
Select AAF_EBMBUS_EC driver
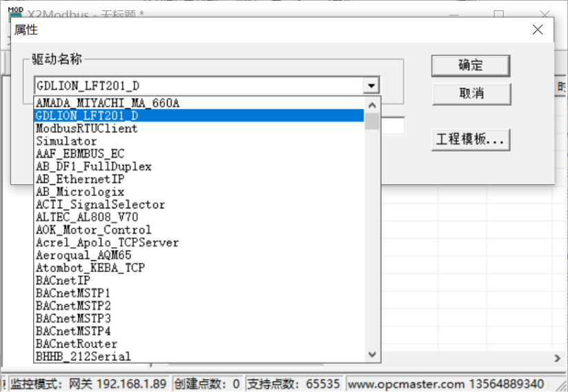tap(199, 154)
